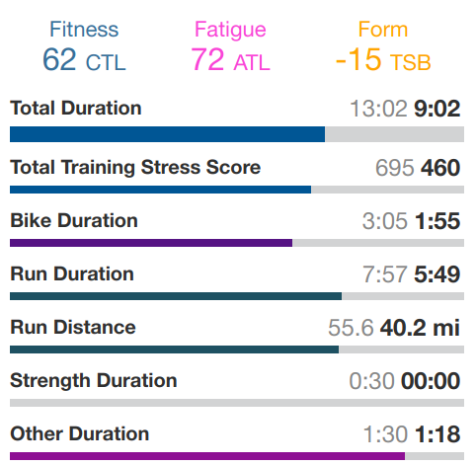Click the Total Training Stress Score bar
Image resolution: width=476 pixels, height=466 pixels.
point(237,190)
